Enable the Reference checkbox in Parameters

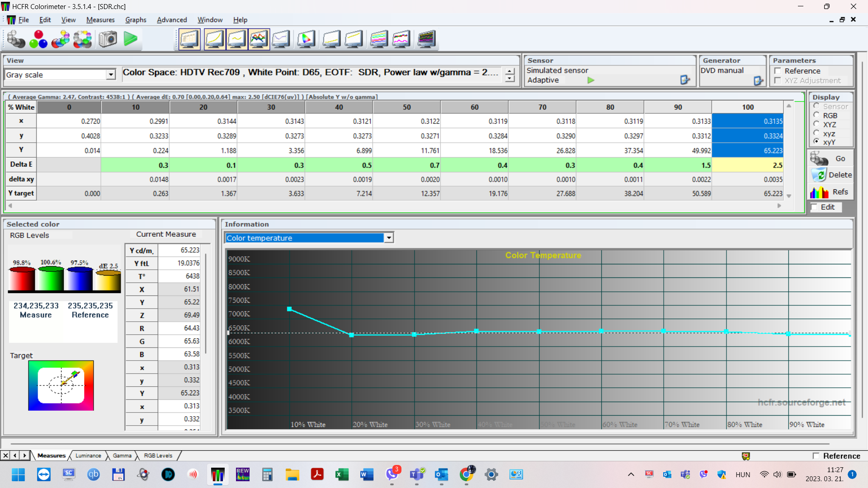[778, 71]
